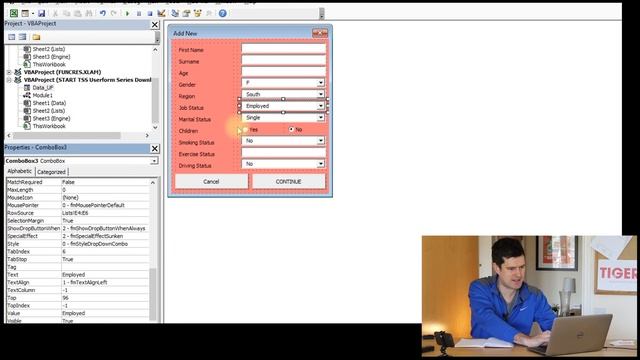Image resolution: width=640 pixels, height=360 pixels.
Task: Open the Marital Status combo box arrow
Action: [321, 118]
